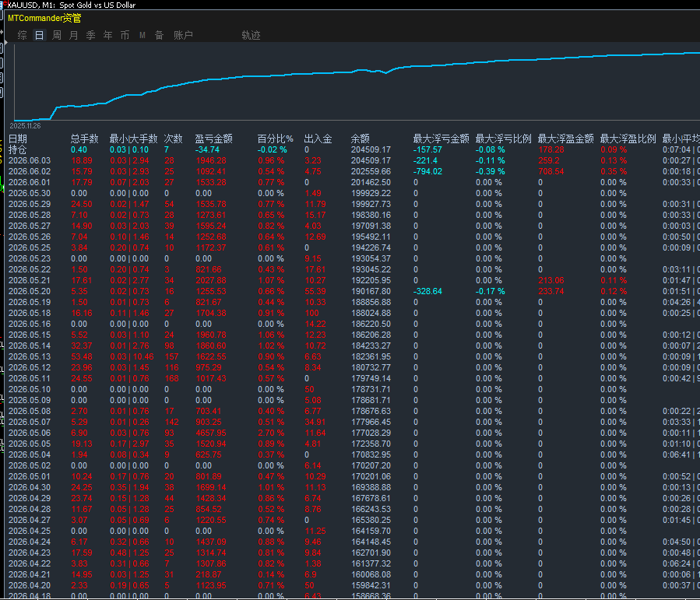Click the 177028.29 balance value
This screenshot has height=600, width=700.
pyautogui.click(x=371, y=433)
